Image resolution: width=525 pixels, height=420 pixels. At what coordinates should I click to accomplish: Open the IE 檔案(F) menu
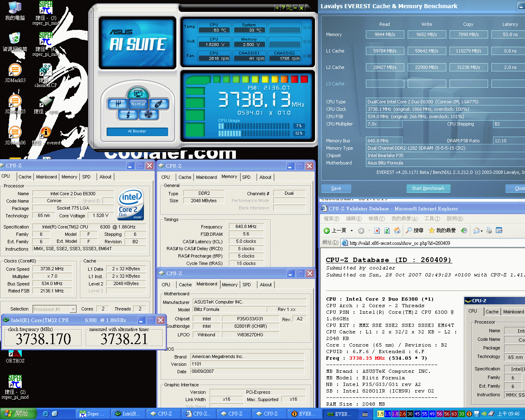331,219
